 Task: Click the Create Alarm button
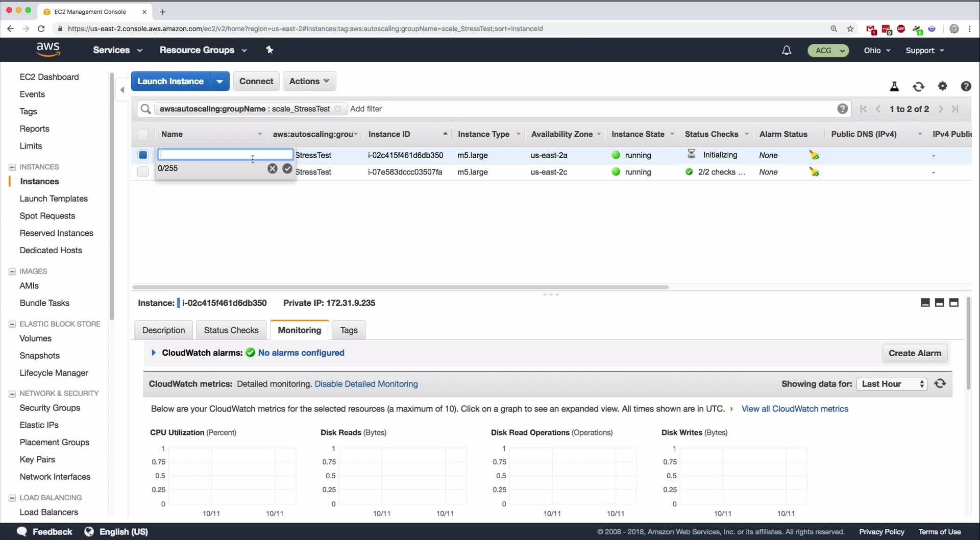915,353
